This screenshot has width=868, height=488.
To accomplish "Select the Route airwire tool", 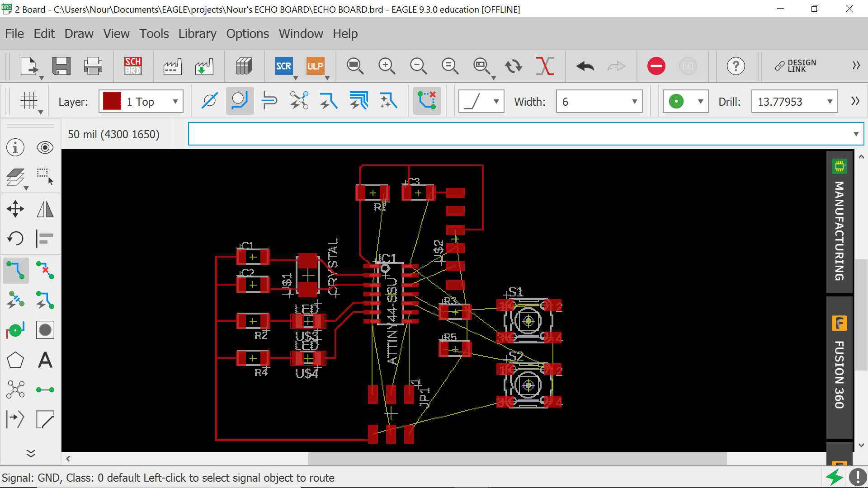I will (16, 270).
